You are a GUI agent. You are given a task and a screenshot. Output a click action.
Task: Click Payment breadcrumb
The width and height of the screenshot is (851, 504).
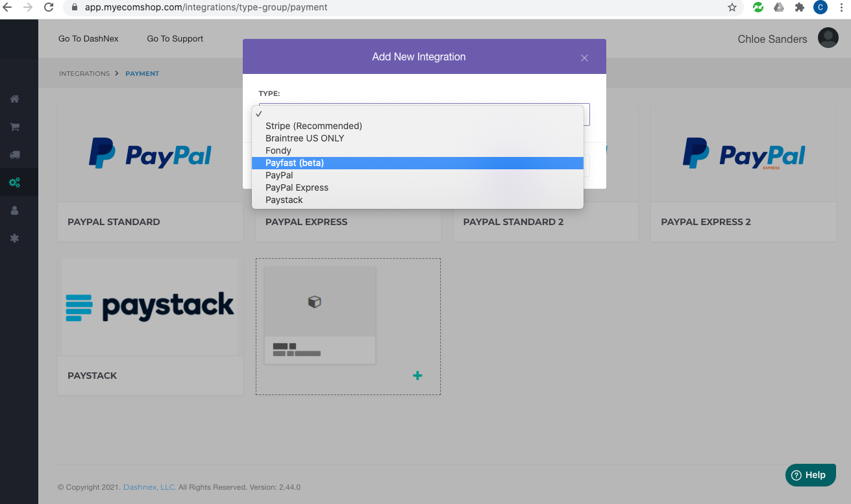tap(142, 73)
